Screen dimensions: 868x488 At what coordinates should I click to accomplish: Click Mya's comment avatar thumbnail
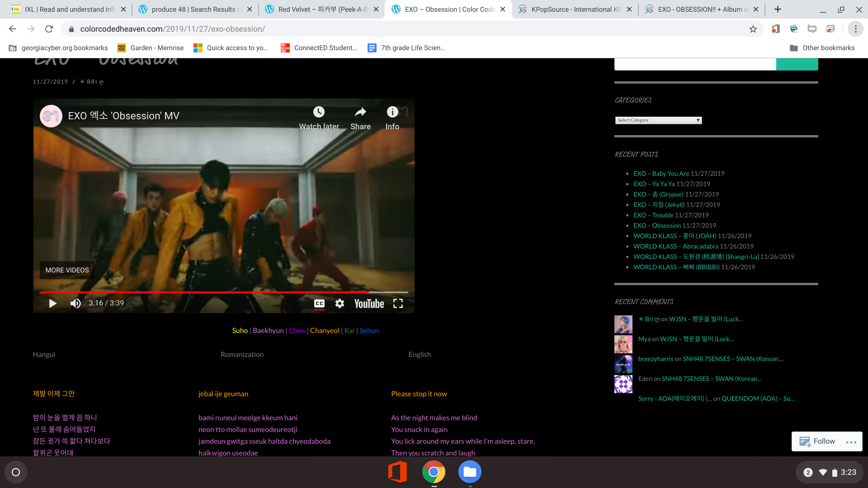tap(623, 344)
